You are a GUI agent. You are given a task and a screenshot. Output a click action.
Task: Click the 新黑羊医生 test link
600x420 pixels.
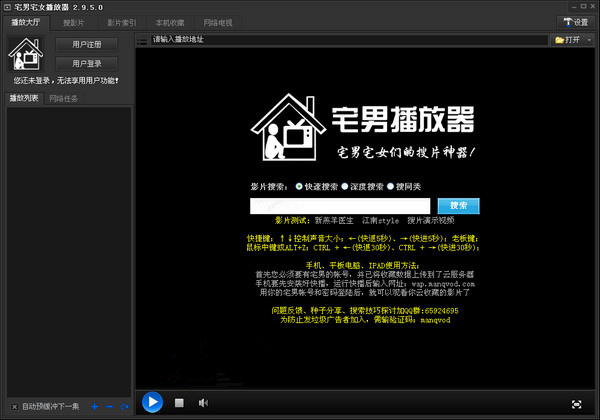click(334, 220)
